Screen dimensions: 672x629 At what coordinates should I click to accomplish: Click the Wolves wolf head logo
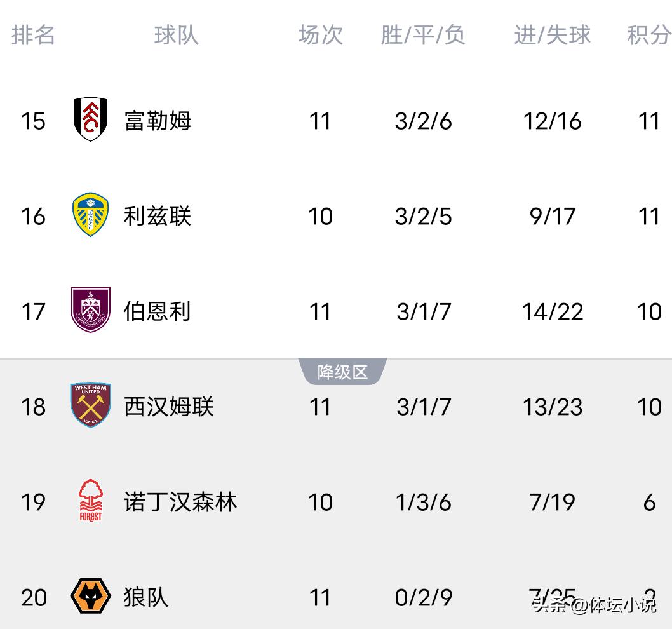90,596
